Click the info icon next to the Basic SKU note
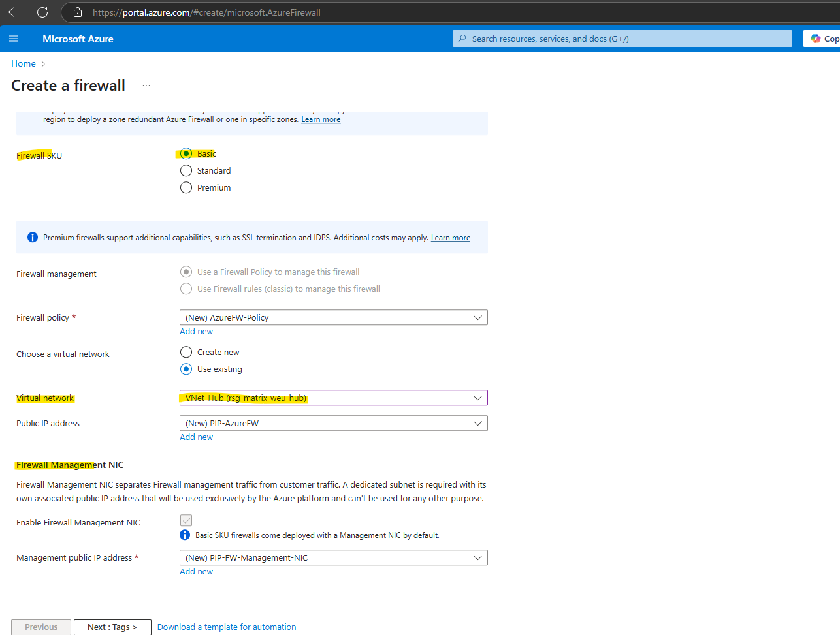The width and height of the screenshot is (840, 643). (x=185, y=535)
